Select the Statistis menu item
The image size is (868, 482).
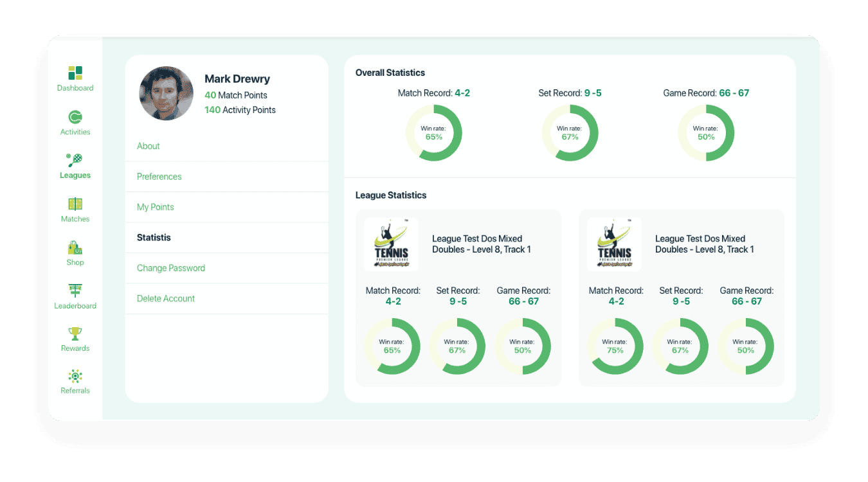tap(226, 238)
